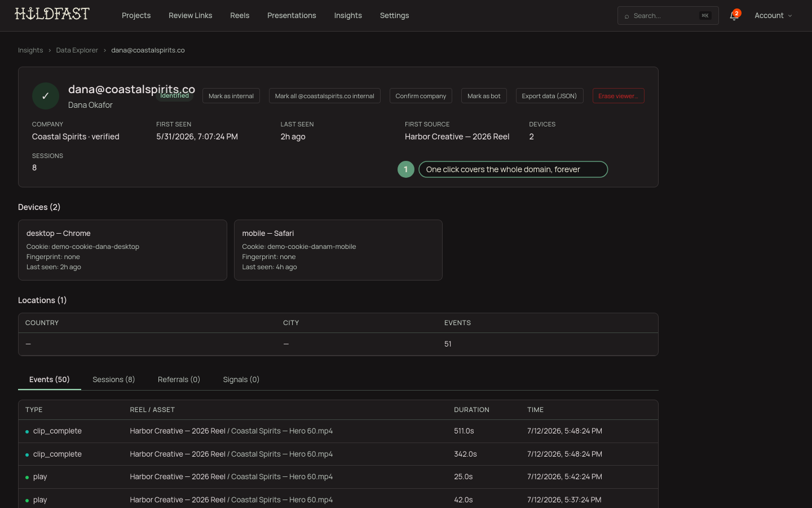Export data as JSON
The image size is (812, 508).
pos(549,96)
